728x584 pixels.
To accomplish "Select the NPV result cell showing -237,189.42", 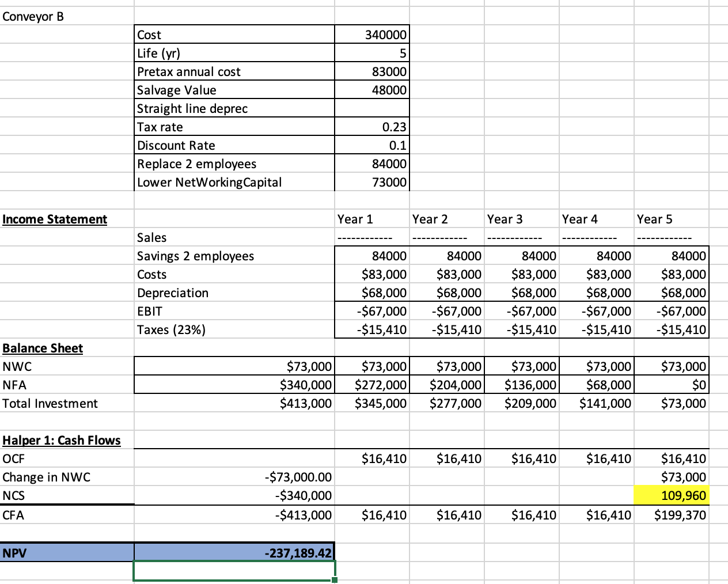I will click(x=233, y=552).
